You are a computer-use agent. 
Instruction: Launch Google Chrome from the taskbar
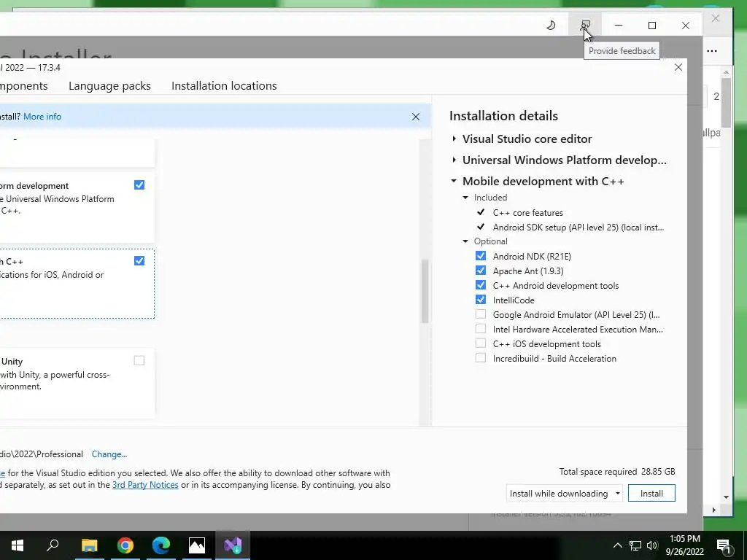pos(125,545)
